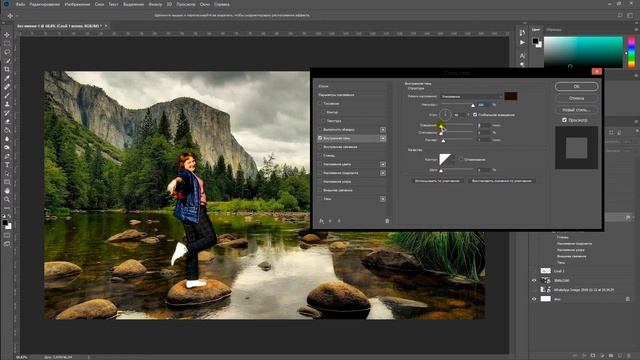Screen dimensions: 640x360
Task: Select the Hand tool
Action: tap(7, 191)
